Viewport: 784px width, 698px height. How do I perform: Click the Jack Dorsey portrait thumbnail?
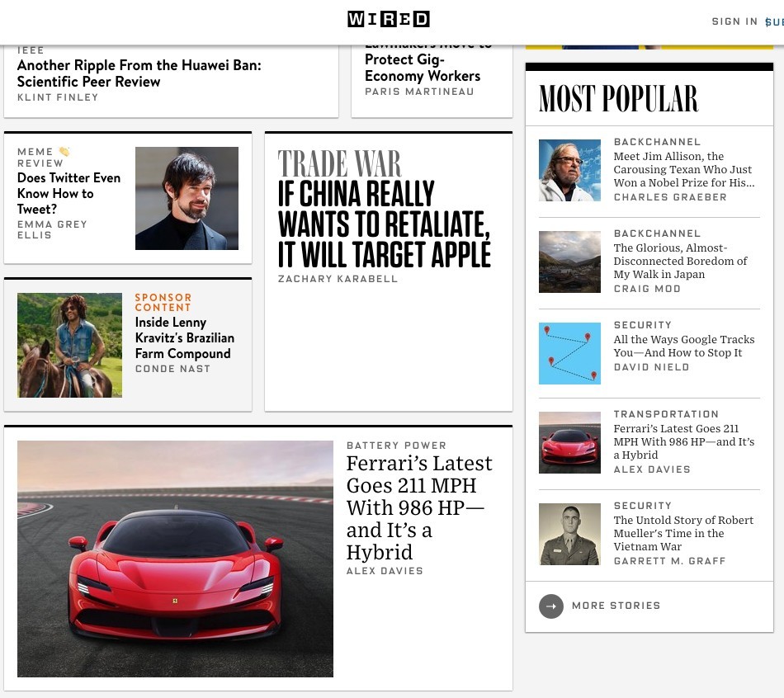[187, 198]
